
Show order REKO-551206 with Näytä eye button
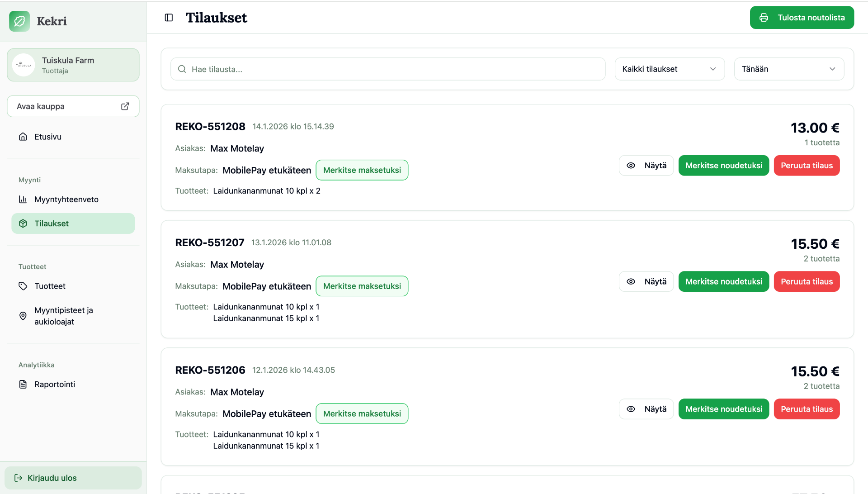(x=646, y=409)
